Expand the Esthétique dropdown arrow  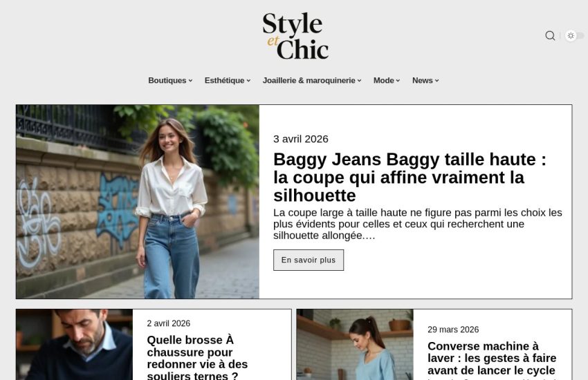[x=248, y=81]
